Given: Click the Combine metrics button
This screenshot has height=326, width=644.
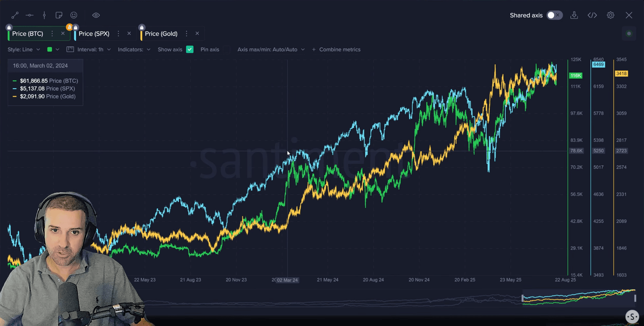Looking at the screenshot, I should (336, 50).
